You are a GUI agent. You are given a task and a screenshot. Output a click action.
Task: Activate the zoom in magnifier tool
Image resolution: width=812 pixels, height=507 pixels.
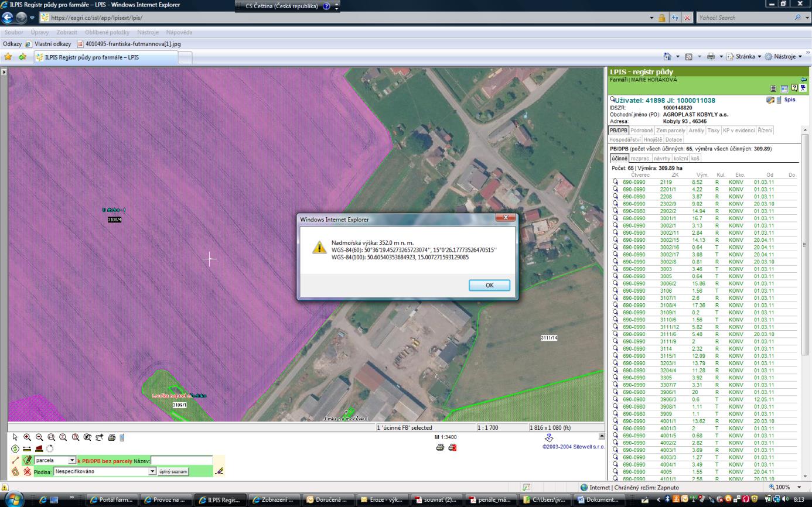27,437
